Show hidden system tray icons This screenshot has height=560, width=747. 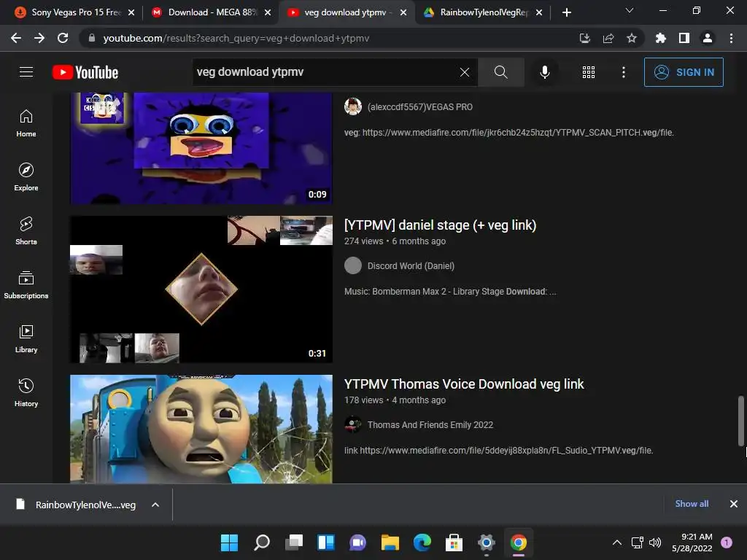point(616,542)
